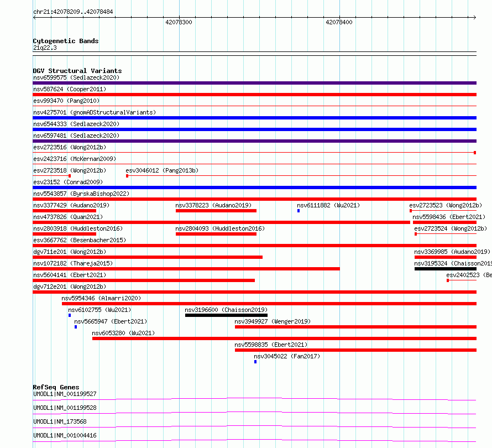Click nsv6053280 (Wu2021) label

click(x=123, y=333)
